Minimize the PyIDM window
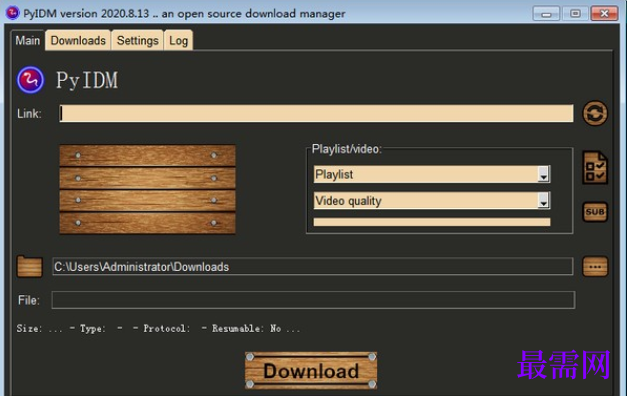Image resolution: width=629 pixels, height=396 pixels. [546, 14]
